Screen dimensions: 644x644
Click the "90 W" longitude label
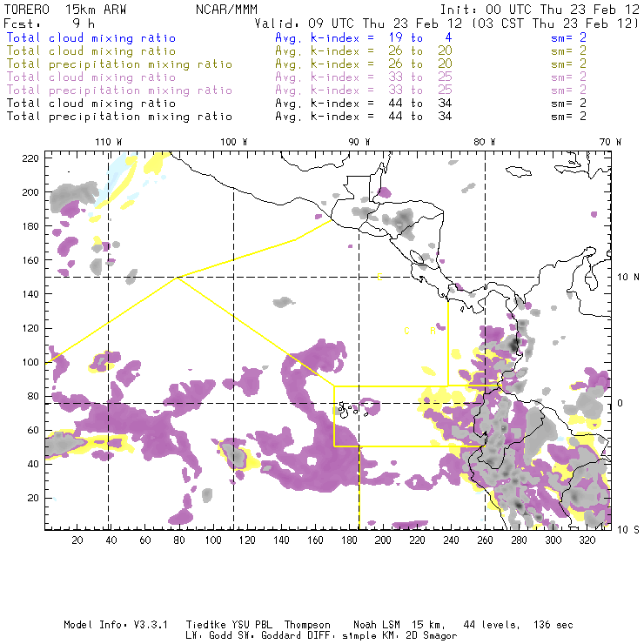359,142
